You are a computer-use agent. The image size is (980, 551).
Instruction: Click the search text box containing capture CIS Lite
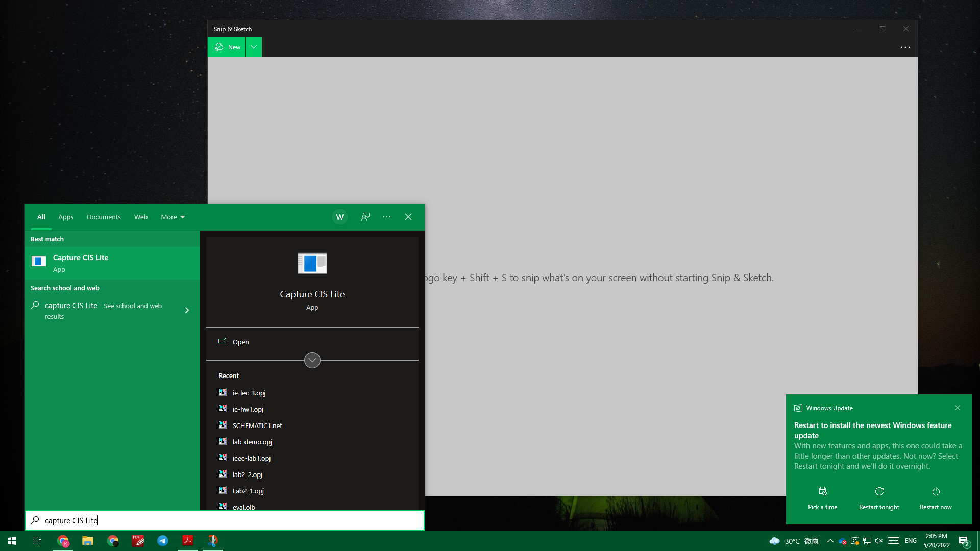pos(225,520)
